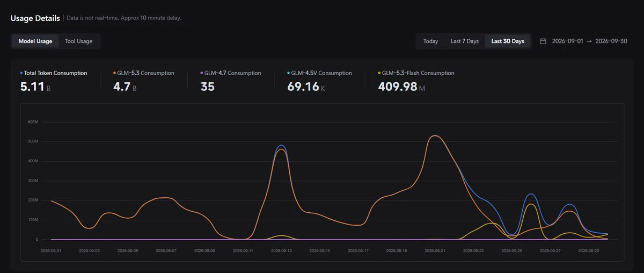644x273 pixels.
Task: Click the orange peak at 2026-09-21
Action: 435,135
